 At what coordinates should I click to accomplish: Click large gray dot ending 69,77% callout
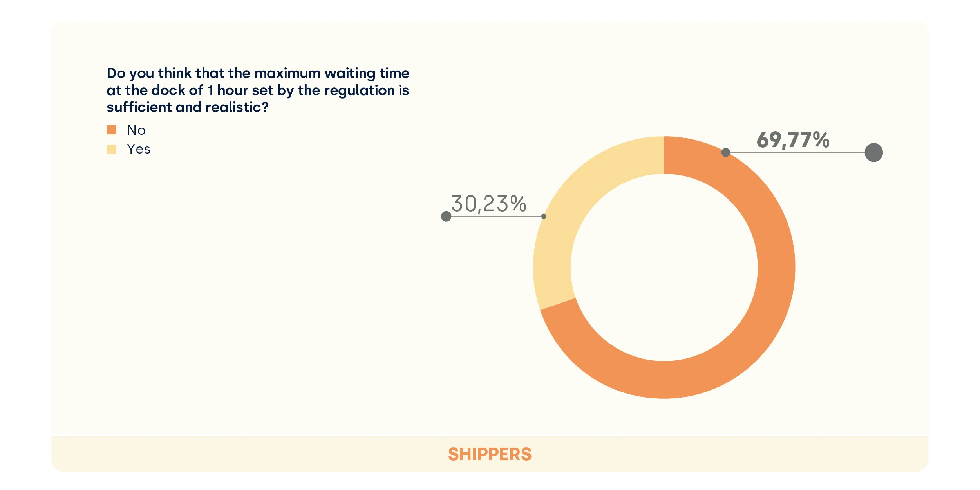click(x=873, y=152)
